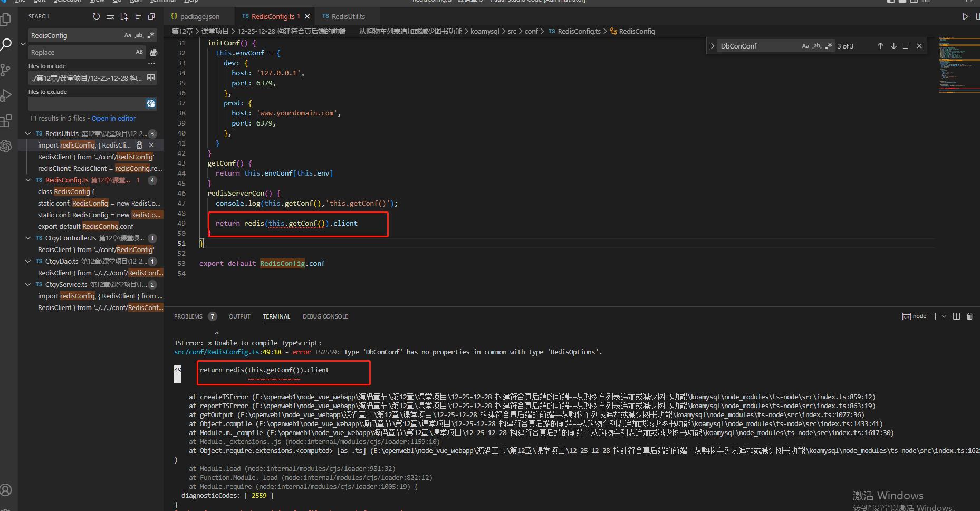Select the Terminal panel tab
The width and height of the screenshot is (980, 511).
tap(276, 316)
